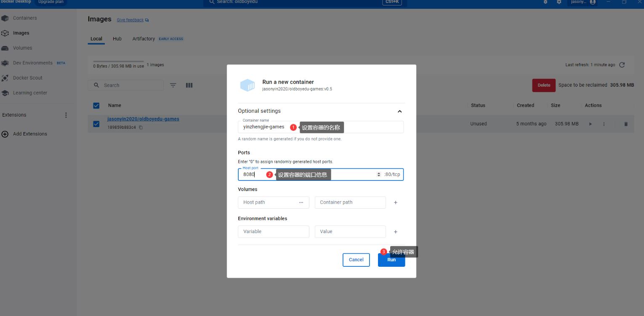Uncheck the jasonyin2020/oldboyedu-games row checkbox

pyautogui.click(x=96, y=124)
